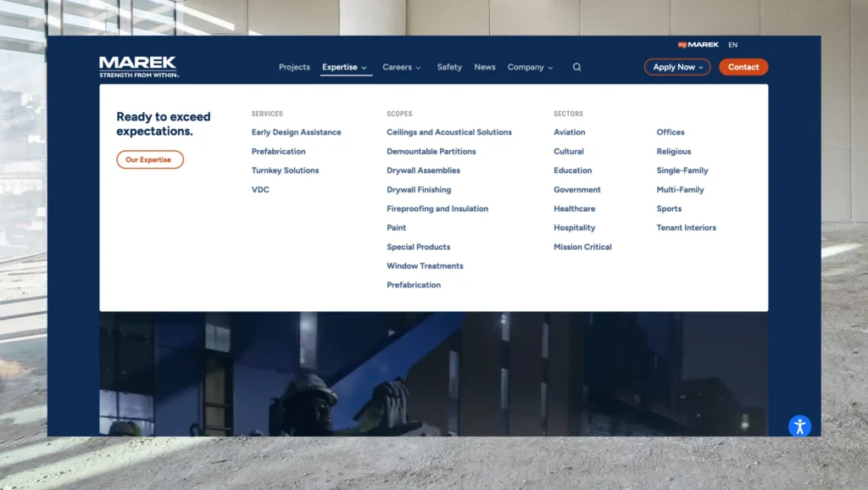Expand the Careers dropdown menu

click(402, 67)
